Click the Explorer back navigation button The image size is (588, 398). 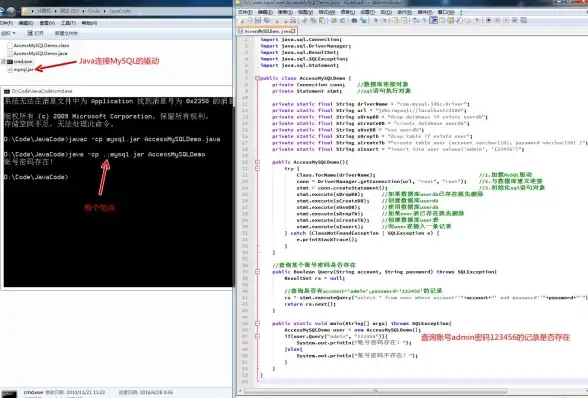pos(1,11)
